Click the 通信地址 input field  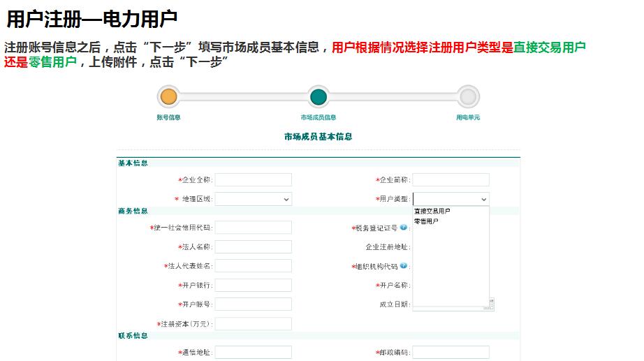(x=253, y=352)
